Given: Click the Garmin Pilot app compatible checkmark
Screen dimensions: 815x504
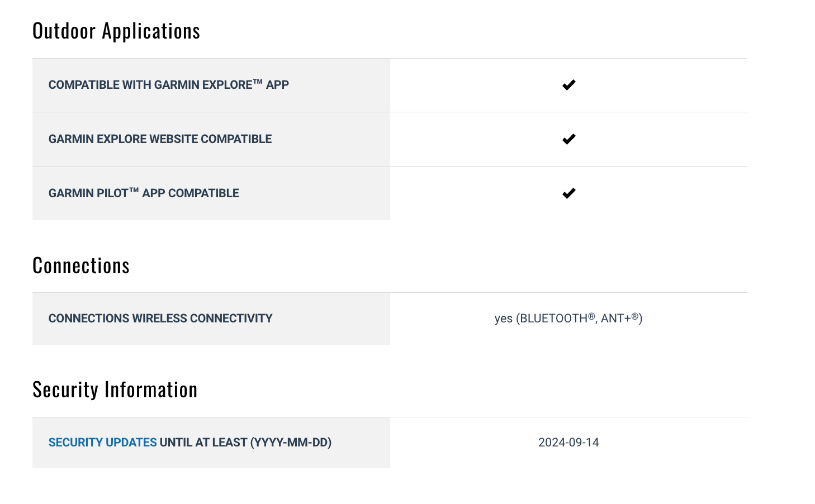Looking at the screenshot, I should pyautogui.click(x=568, y=193).
